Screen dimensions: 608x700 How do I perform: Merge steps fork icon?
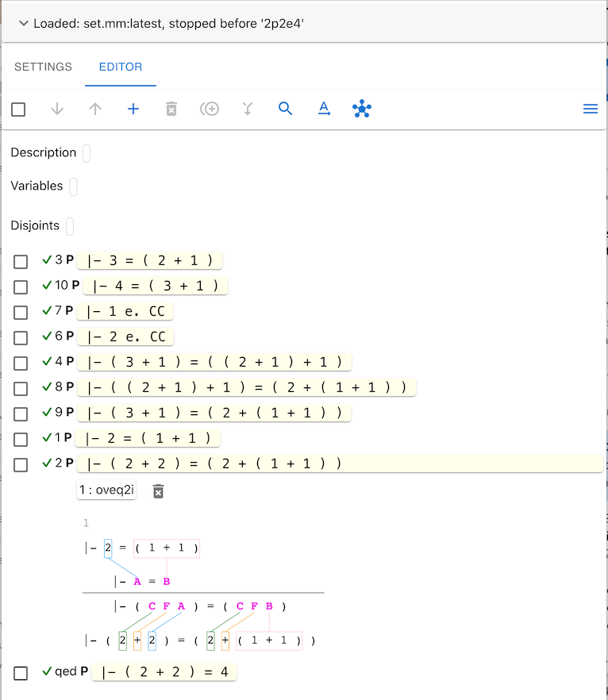coord(248,109)
